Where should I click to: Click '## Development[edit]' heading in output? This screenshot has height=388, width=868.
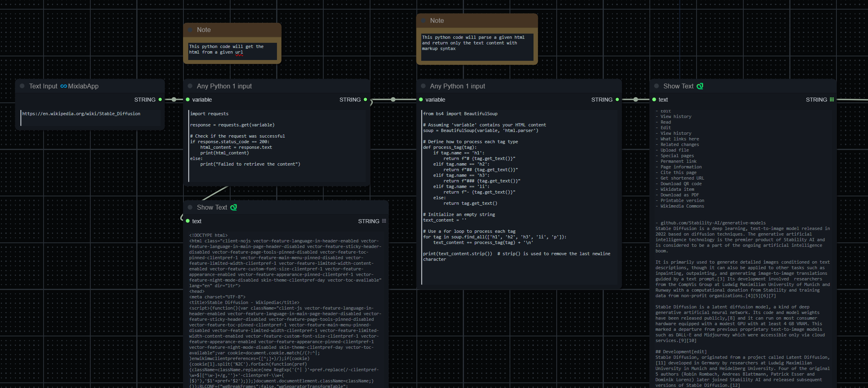tap(681, 352)
